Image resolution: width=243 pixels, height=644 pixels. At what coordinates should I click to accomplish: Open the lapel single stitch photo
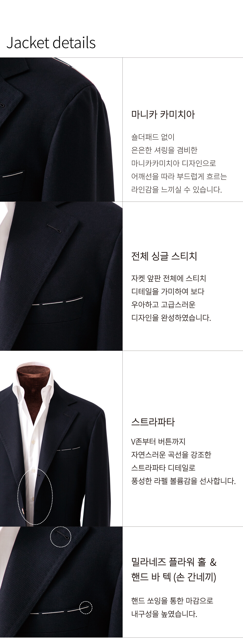[x=61, y=276]
